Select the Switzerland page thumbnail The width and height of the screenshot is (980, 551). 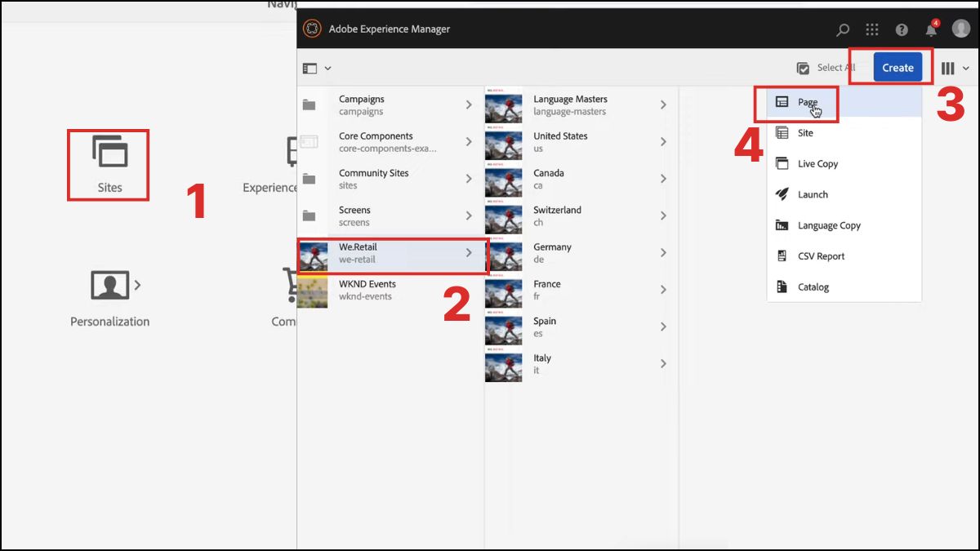tap(503, 216)
